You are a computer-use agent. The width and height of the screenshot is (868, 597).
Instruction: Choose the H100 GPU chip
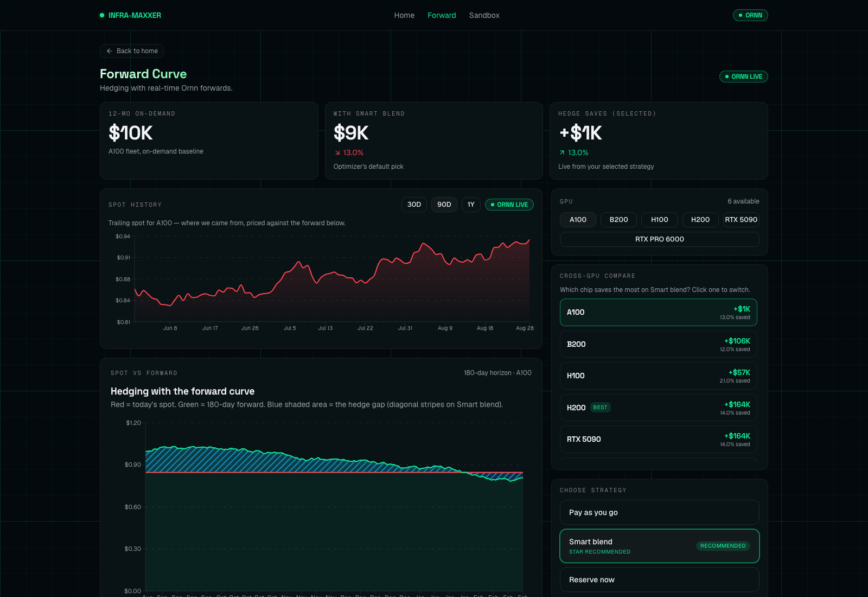pyautogui.click(x=660, y=220)
